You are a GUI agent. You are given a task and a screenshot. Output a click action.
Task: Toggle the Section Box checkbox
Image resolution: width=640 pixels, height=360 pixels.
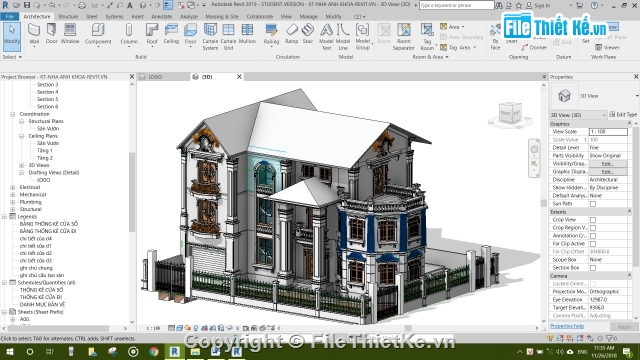[593, 268]
